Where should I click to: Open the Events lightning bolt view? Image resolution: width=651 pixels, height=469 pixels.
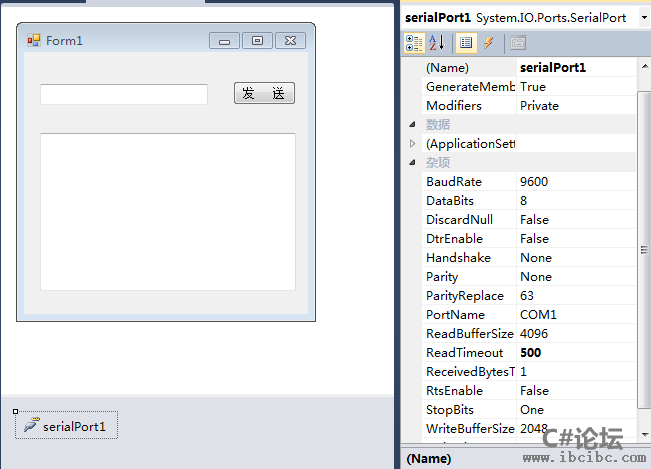[488, 42]
